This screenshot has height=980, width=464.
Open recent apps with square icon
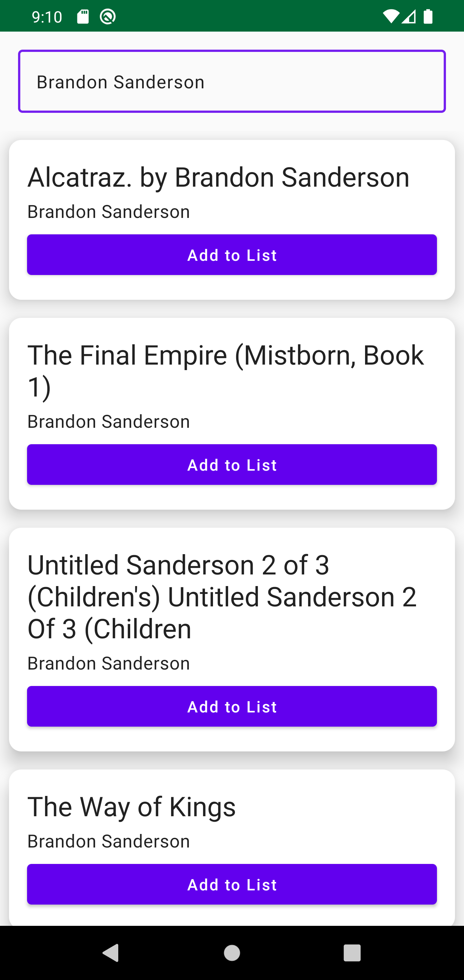click(x=352, y=953)
